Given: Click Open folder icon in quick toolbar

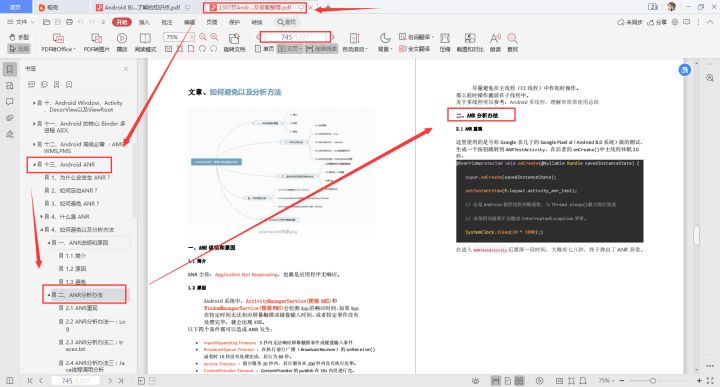Looking at the screenshot, I should pos(46,22).
